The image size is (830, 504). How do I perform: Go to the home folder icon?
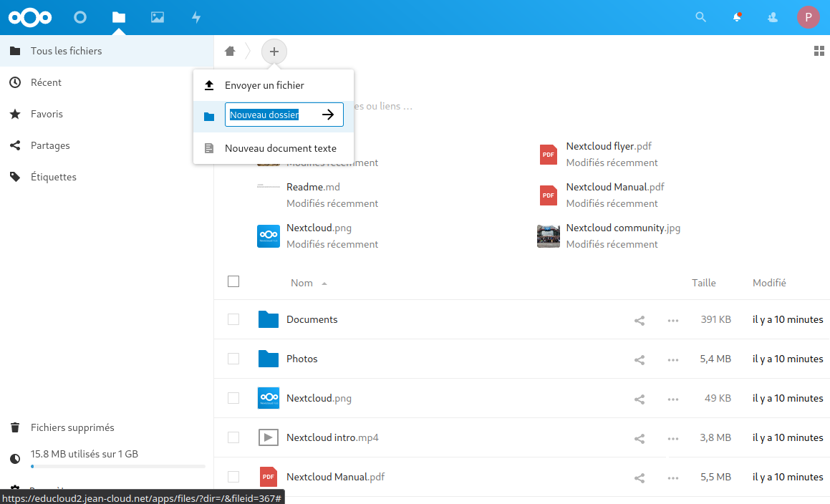pos(230,52)
